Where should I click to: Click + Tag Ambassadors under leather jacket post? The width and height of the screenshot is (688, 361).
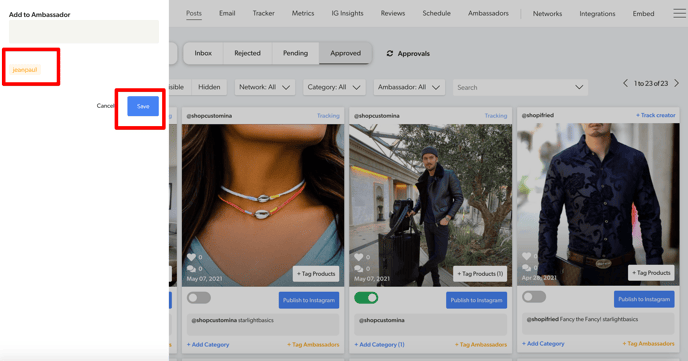pos(481,345)
